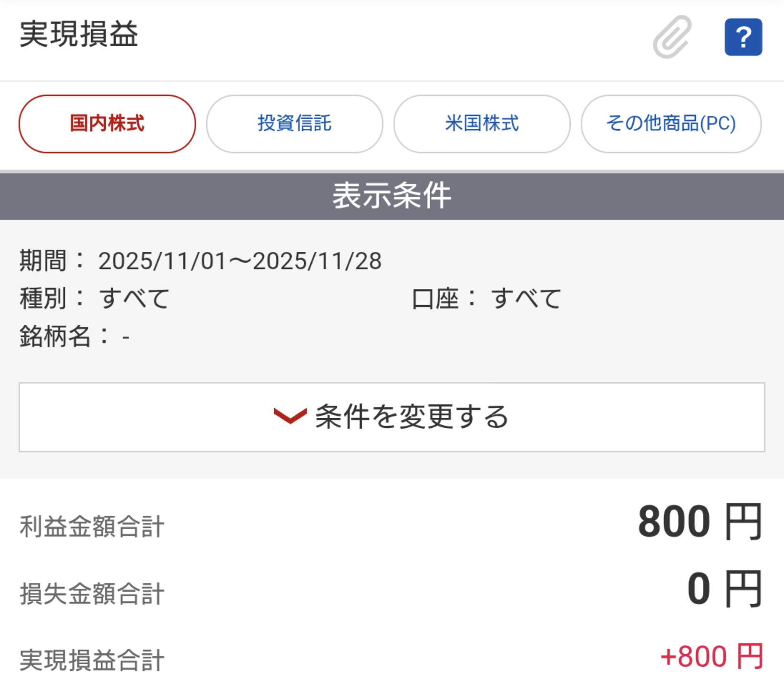Select the 国内株式 tab
This screenshot has width=784, height=690.
pyautogui.click(x=107, y=124)
